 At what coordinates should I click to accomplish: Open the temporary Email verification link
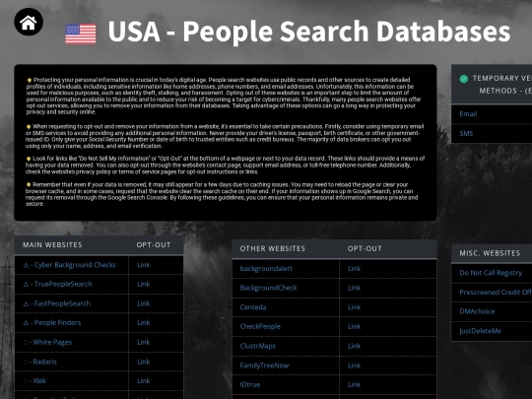468,114
